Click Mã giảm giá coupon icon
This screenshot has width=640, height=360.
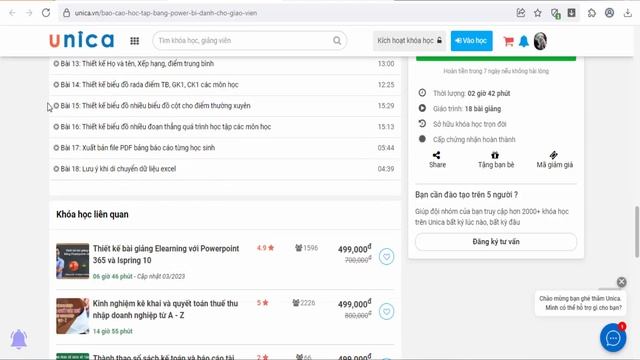(x=553, y=155)
